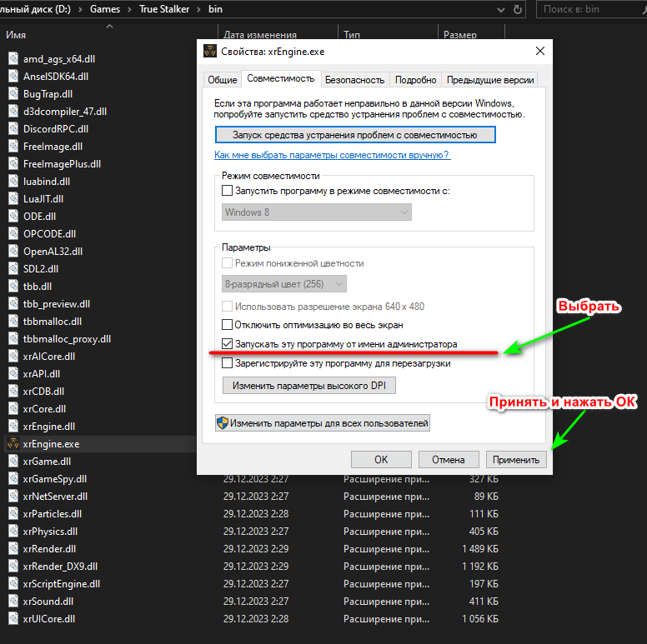Click the AnselSDK64.dll file icon

13,77
